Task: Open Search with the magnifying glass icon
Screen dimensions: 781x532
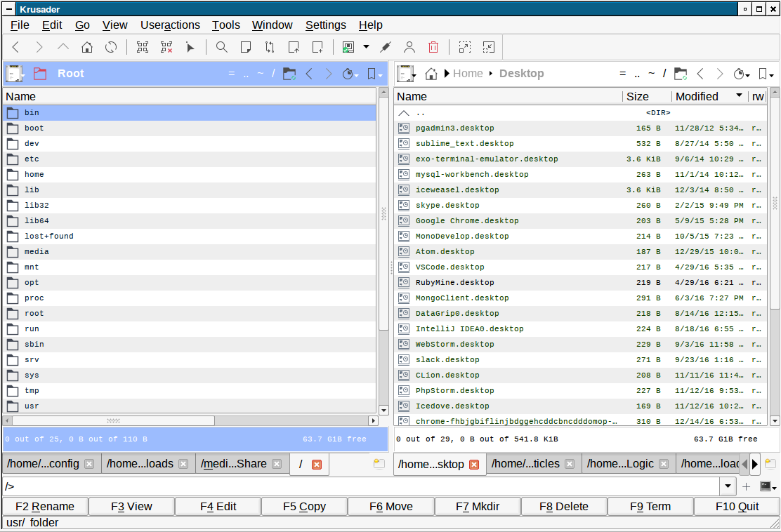Action: (x=222, y=47)
